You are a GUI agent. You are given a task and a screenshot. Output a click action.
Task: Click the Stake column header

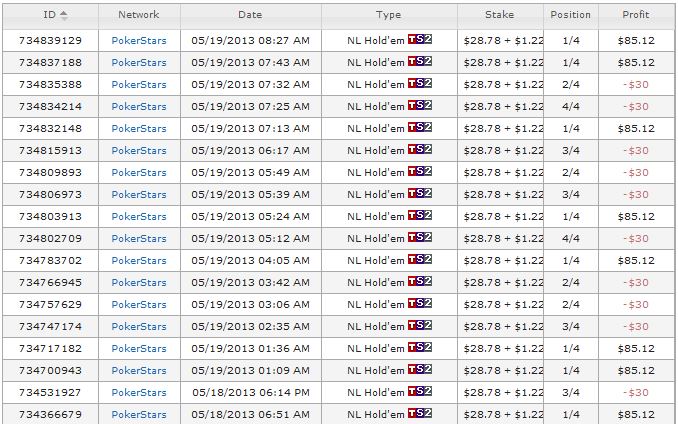(499, 15)
